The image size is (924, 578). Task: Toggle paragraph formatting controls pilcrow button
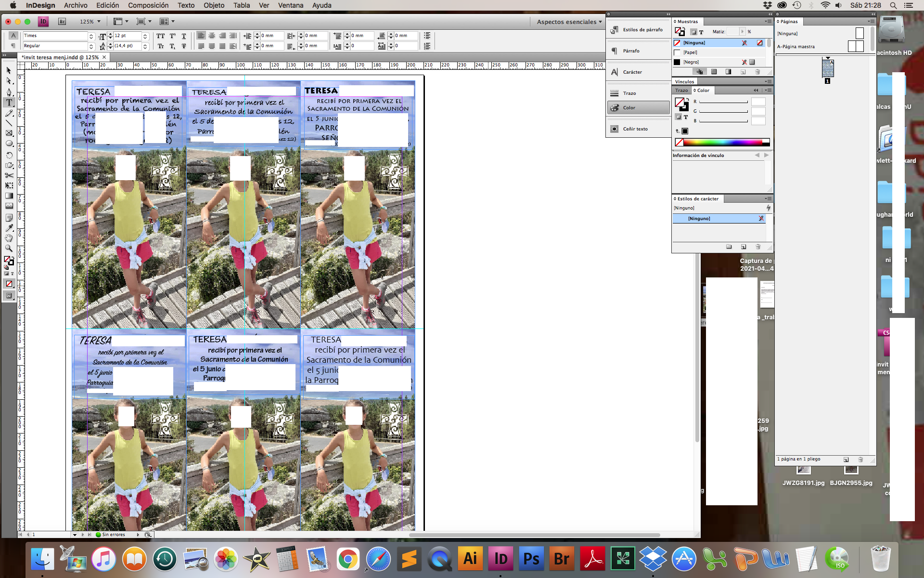(13, 46)
